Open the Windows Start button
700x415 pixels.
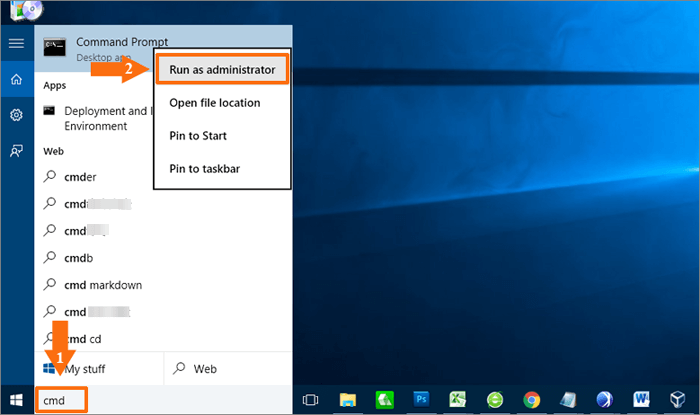click(17, 400)
